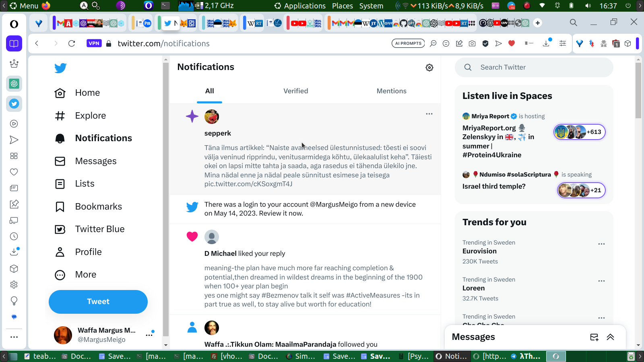Search open tabs with magnifier icon
The image size is (644, 362).
pos(574,23)
